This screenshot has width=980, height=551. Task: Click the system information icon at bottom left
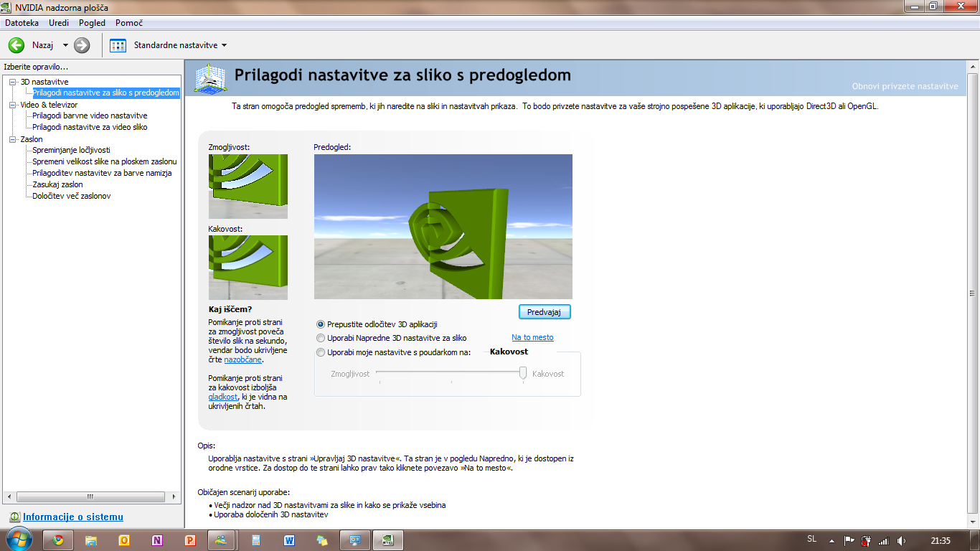click(x=14, y=517)
